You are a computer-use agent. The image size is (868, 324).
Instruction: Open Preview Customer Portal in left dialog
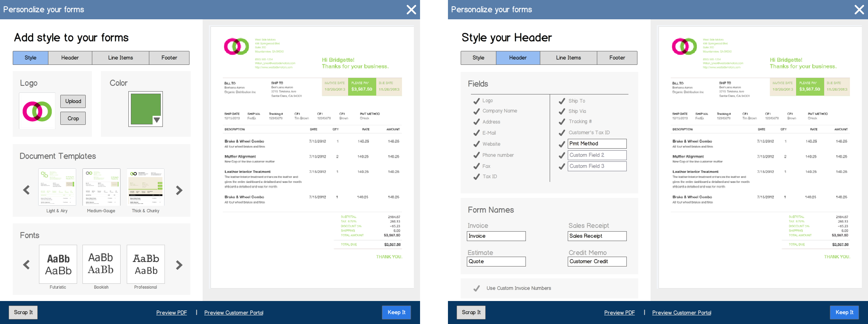point(234,313)
